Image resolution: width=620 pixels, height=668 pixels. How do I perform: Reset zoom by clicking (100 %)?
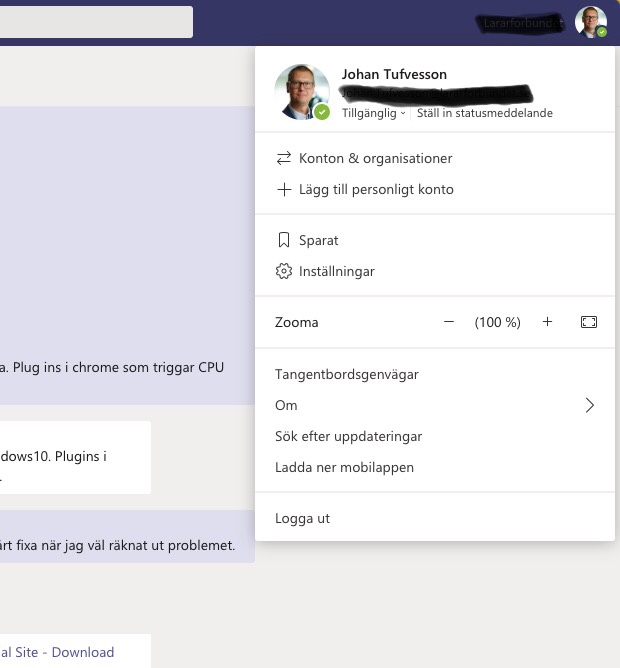point(498,322)
